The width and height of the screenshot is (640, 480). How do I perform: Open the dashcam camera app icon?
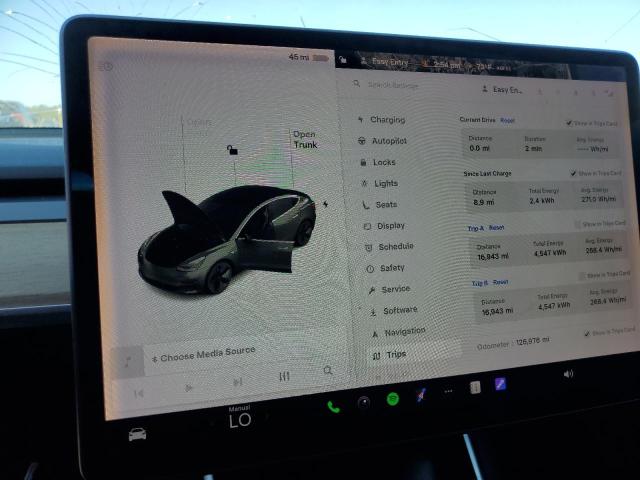pyautogui.click(x=364, y=403)
